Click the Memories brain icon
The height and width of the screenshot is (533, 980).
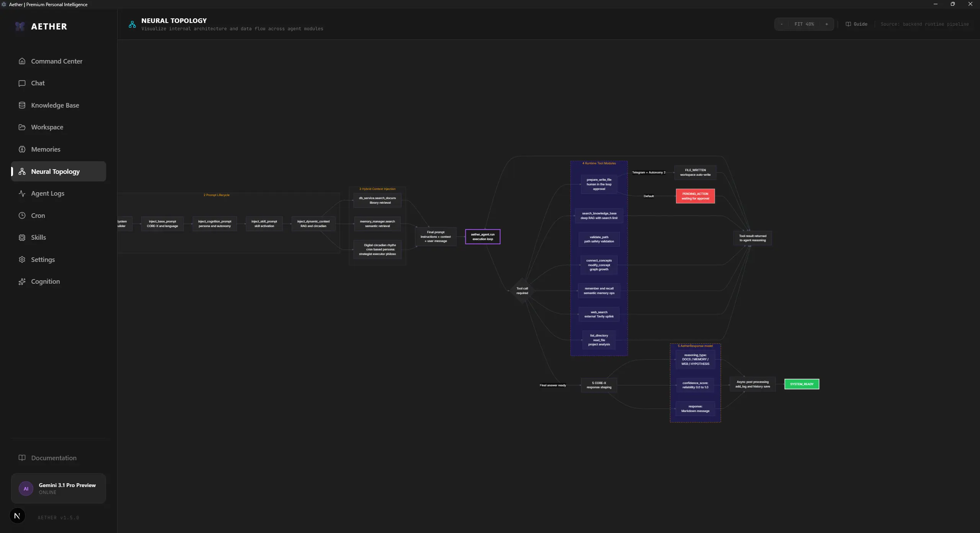tap(22, 149)
